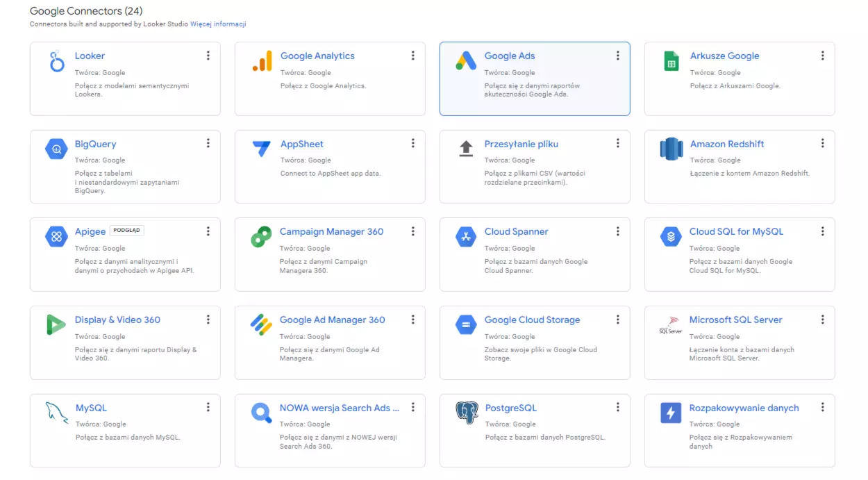Open more options for PostgreSQL connector
This screenshot has width=868, height=480.
click(618, 408)
